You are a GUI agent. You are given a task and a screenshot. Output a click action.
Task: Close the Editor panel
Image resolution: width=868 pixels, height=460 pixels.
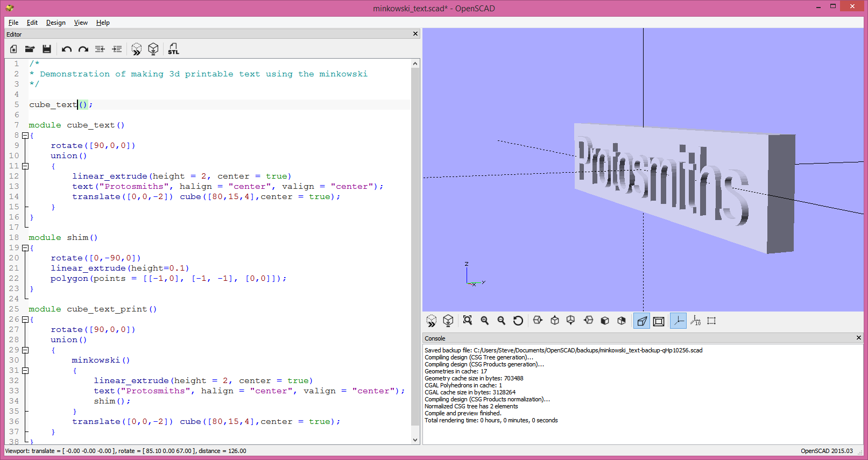415,34
